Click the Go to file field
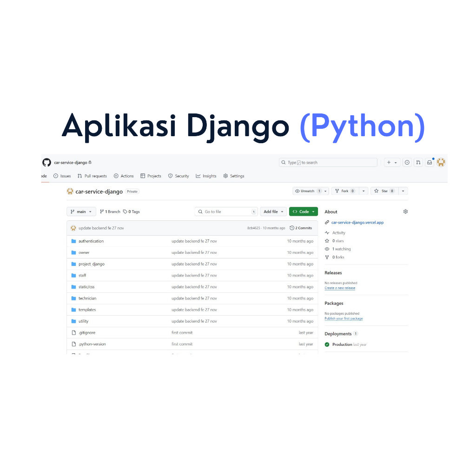Image resolution: width=476 pixels, height=476 pixels. [226, 212]
